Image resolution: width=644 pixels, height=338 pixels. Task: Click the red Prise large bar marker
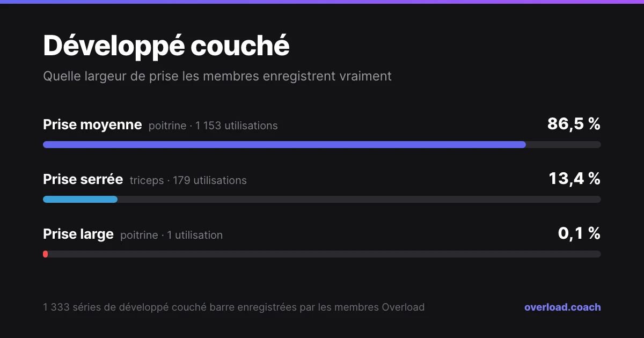coord(46,254)
